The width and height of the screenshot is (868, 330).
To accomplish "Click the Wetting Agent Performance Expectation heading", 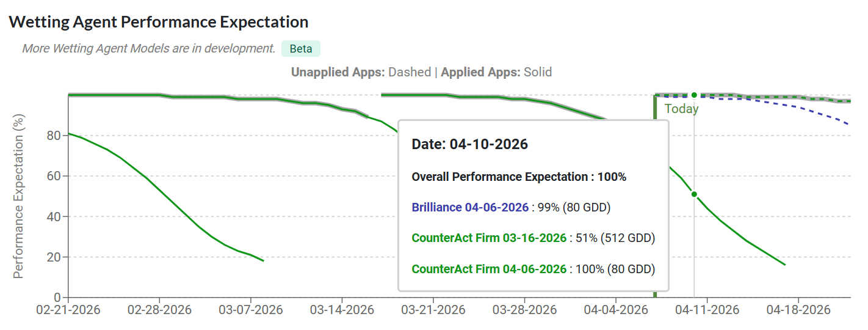I will pyautogui.click(x=159, y=22).
